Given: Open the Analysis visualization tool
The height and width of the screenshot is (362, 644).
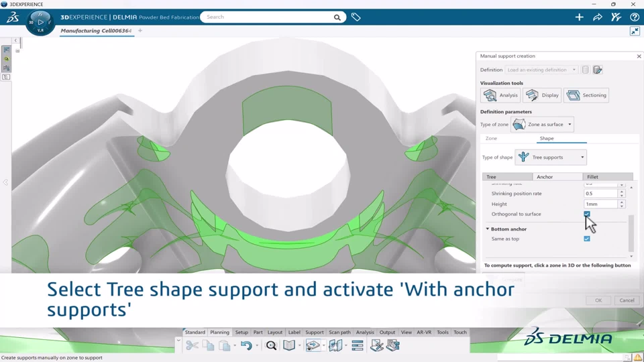Looking at the screenshot, I should click(500, 95).
